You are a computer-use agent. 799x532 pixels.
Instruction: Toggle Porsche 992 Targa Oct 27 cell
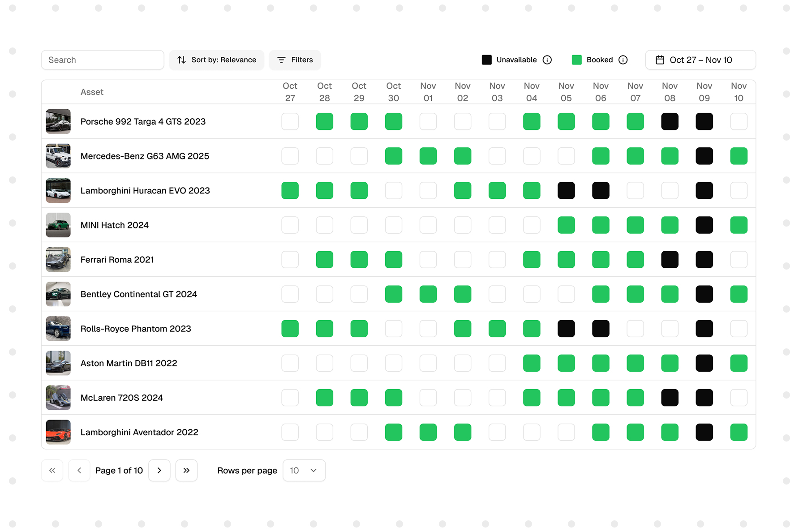[290, 121]
